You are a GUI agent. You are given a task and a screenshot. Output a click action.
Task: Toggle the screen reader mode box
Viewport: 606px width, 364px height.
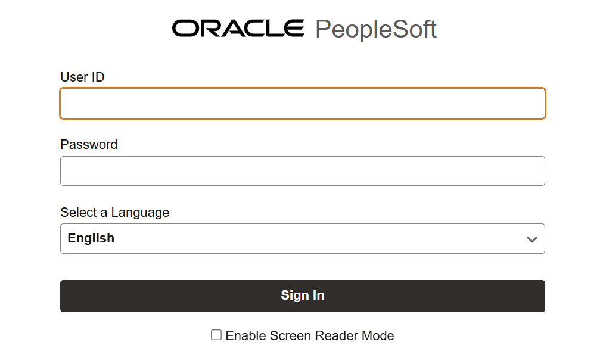[216, 335]
